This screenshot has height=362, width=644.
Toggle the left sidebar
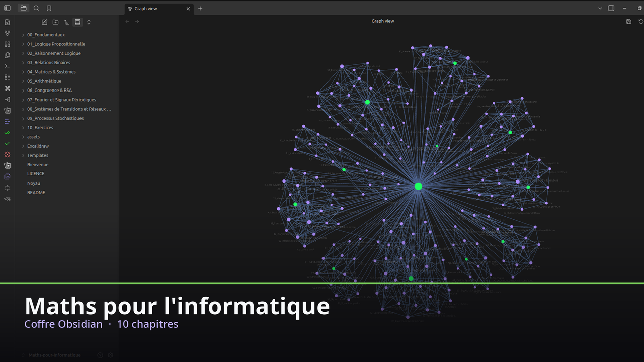tap(7, 8)
